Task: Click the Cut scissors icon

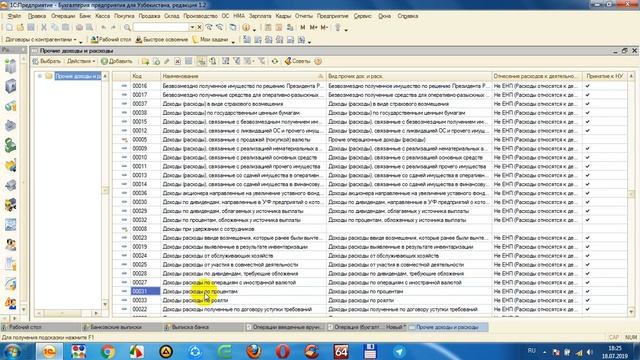Action: click(44, 27)
